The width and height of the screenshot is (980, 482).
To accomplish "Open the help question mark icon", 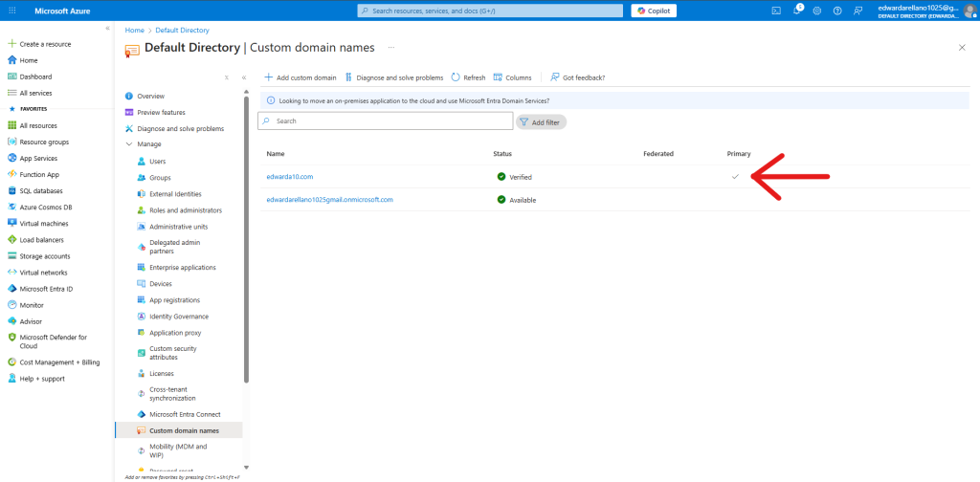I will click(837, 11).
